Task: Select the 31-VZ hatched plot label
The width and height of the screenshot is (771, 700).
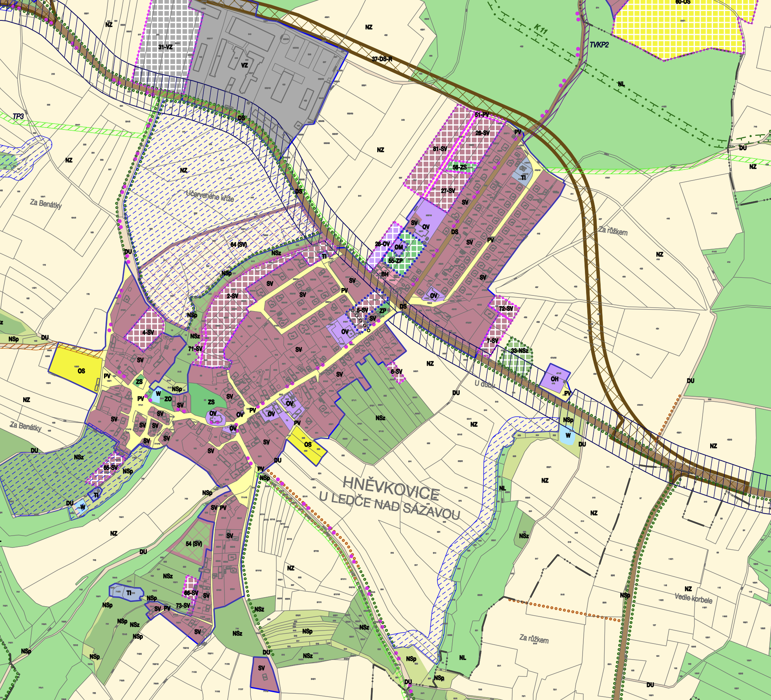Action: point(165,47)
